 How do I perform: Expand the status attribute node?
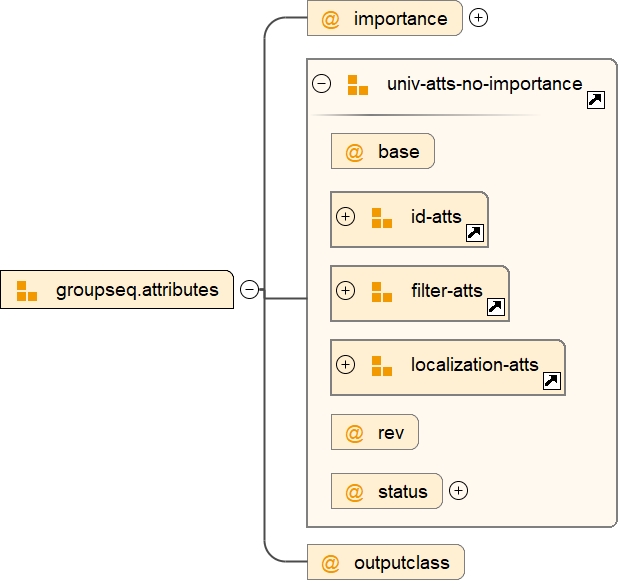point(458,490)
